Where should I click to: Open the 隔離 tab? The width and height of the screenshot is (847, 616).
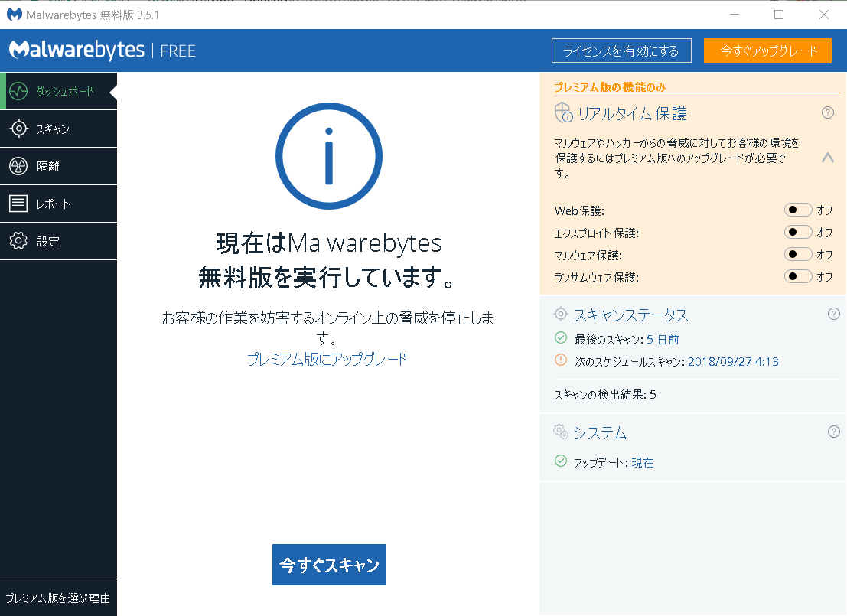click(58, 166)
